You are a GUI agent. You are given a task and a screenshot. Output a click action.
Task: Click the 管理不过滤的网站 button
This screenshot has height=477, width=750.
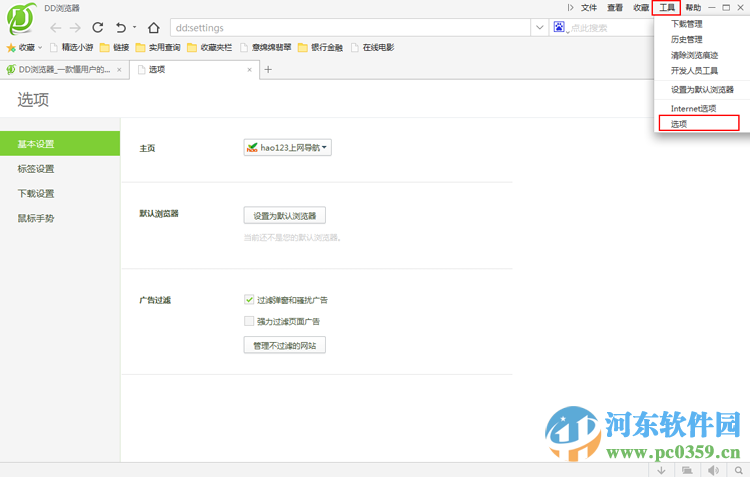click(285, 345)
